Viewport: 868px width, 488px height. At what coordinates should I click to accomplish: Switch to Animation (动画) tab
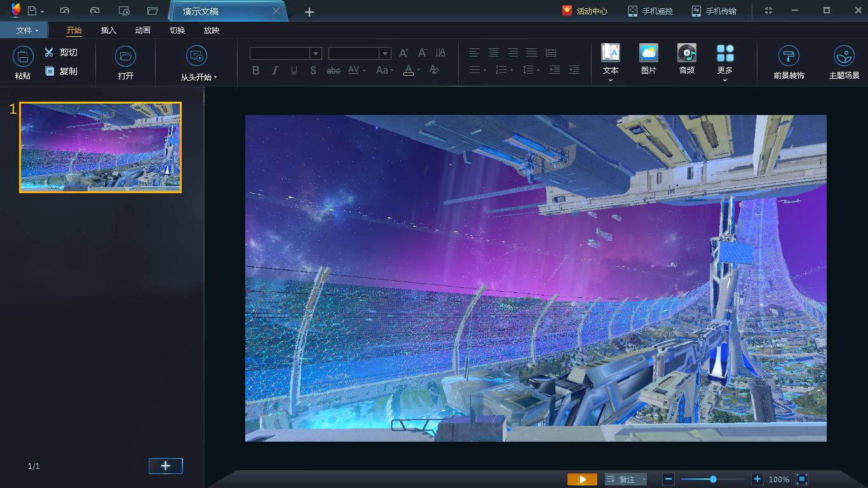(x=143, y=30)
